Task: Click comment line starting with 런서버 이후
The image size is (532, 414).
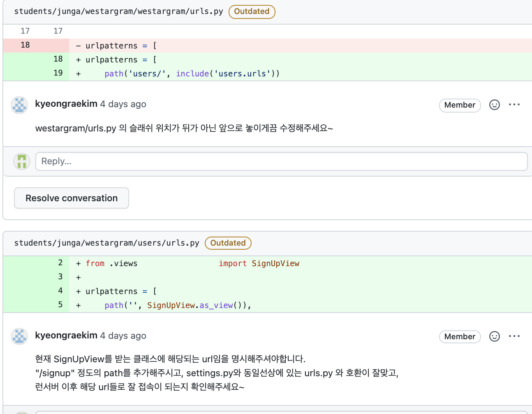Action: (x=140, y=387)
